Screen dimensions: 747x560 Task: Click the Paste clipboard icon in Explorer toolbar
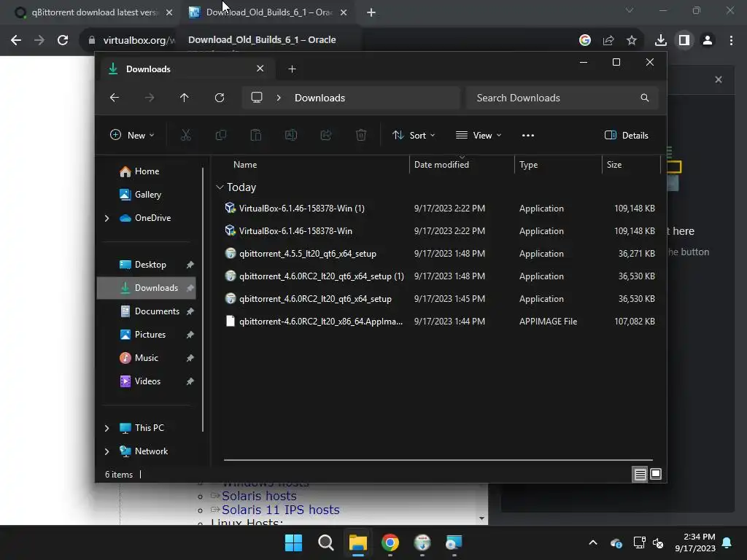(256, 135)
